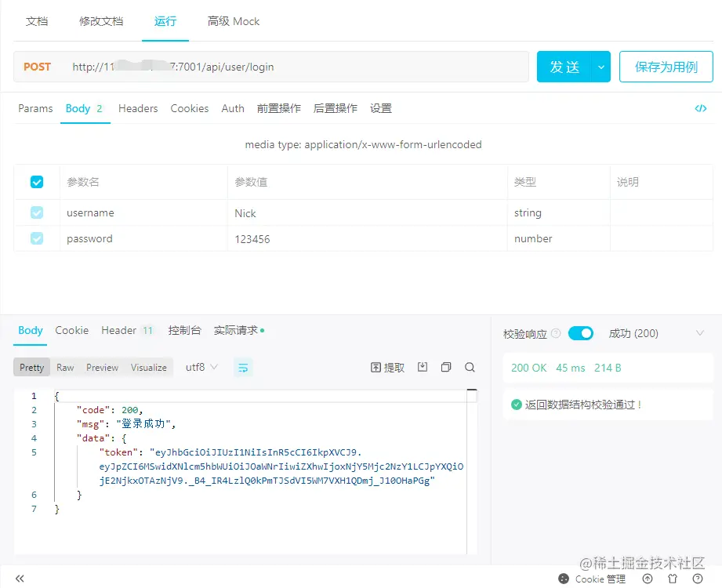Click the "msg": "登录成功" line
The image size is (722, 588).
pos(126,424)
